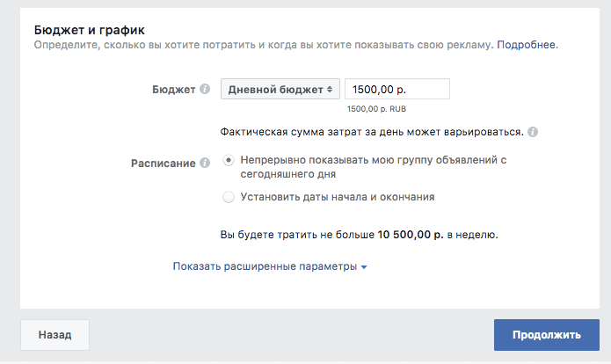Expand 'Показать расширенные параметры'
Viewport: 611px width, 364px height.
270,266
